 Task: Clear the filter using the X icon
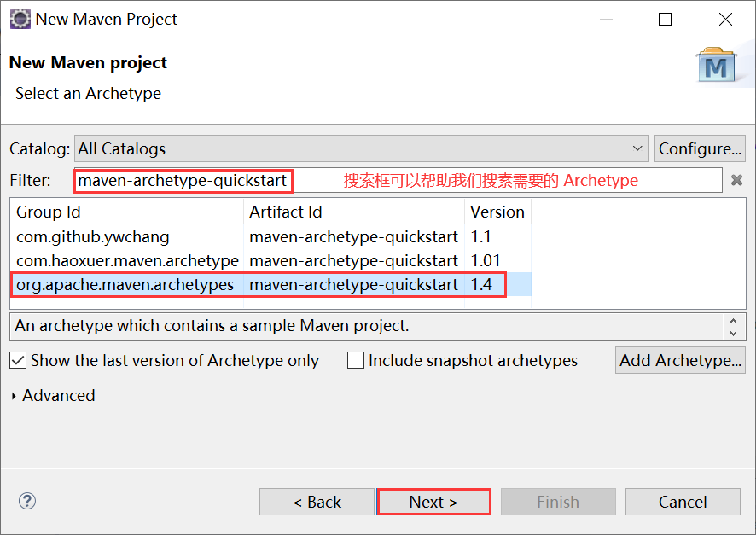736,180
